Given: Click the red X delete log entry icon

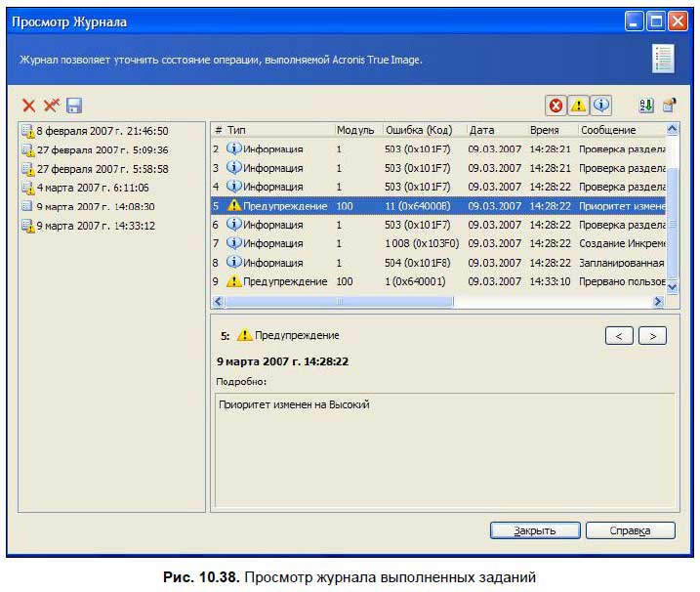Looking at the screenshot, I should [28, 106].
